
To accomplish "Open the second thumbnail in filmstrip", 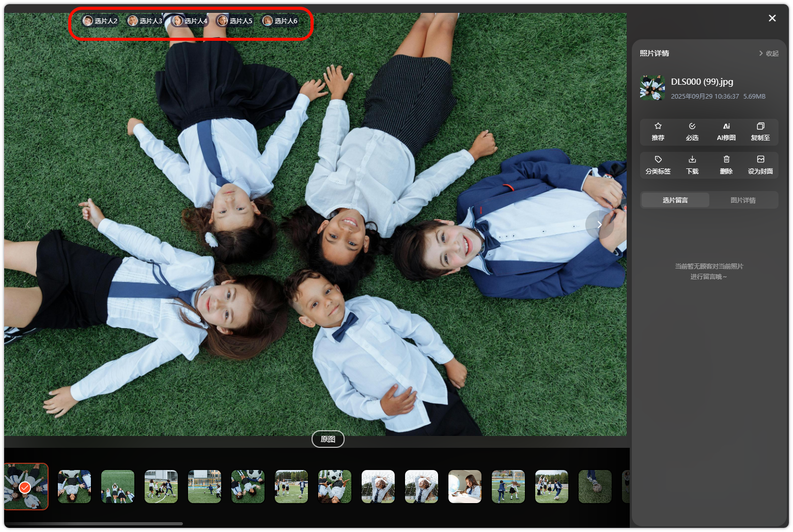I will [x=74, y=486].
